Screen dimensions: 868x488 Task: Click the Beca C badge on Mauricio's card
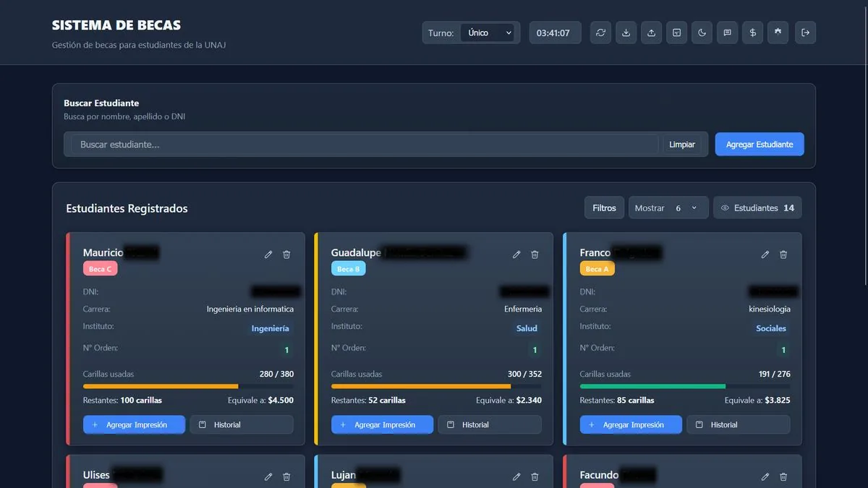pyautogui.click(x=100, y=269)
